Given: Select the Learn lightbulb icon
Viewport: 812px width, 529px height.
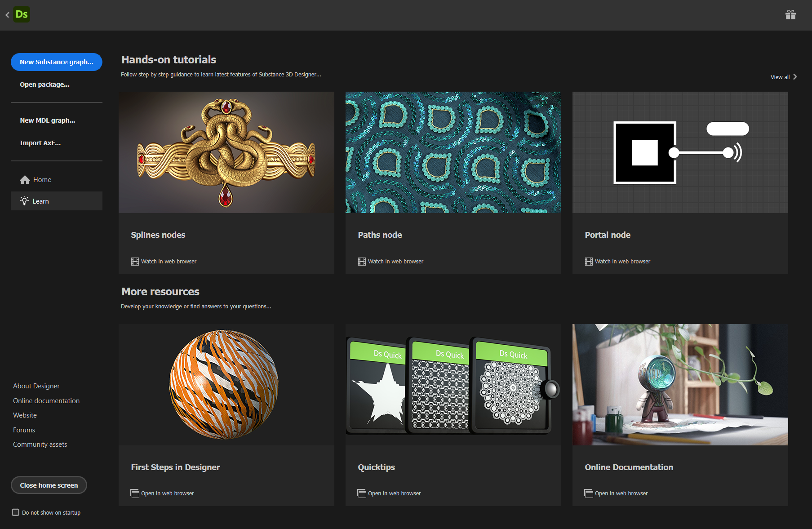Looking at the screenshot, I should click(x=25, y=201).
